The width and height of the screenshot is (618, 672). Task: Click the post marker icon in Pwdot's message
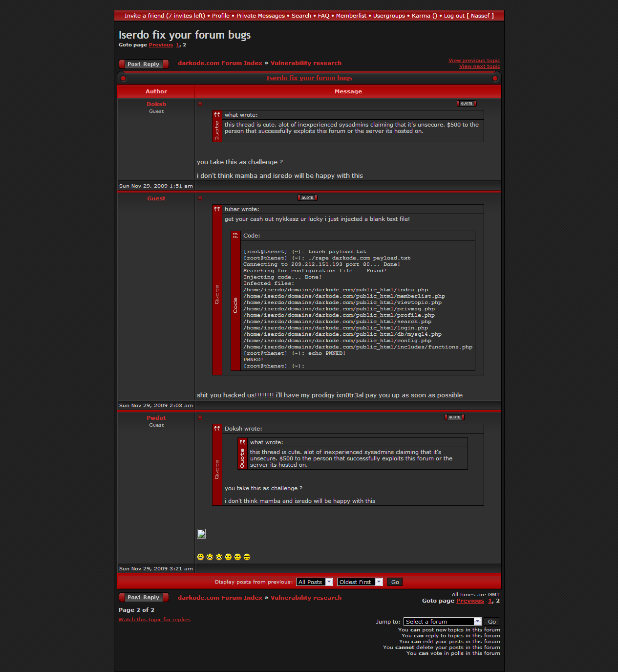200,417
